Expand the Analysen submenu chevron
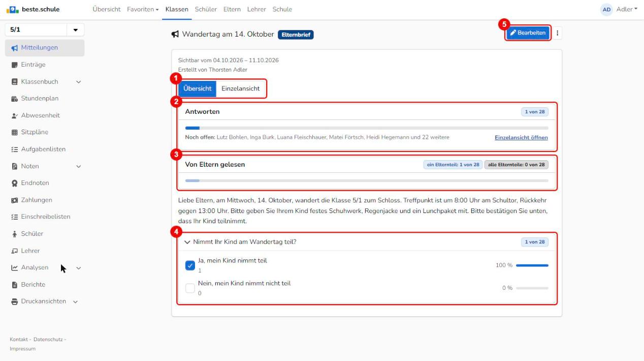 click(79, 268)
